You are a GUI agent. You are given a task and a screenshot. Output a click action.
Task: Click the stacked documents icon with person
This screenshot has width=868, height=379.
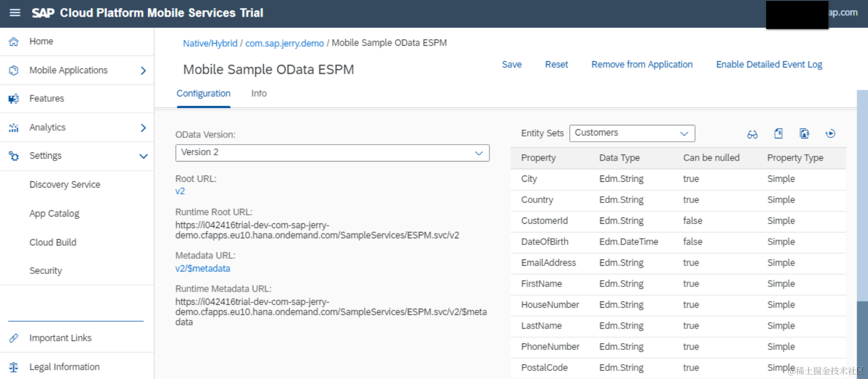pyautogui.click(x=804, y=134)
